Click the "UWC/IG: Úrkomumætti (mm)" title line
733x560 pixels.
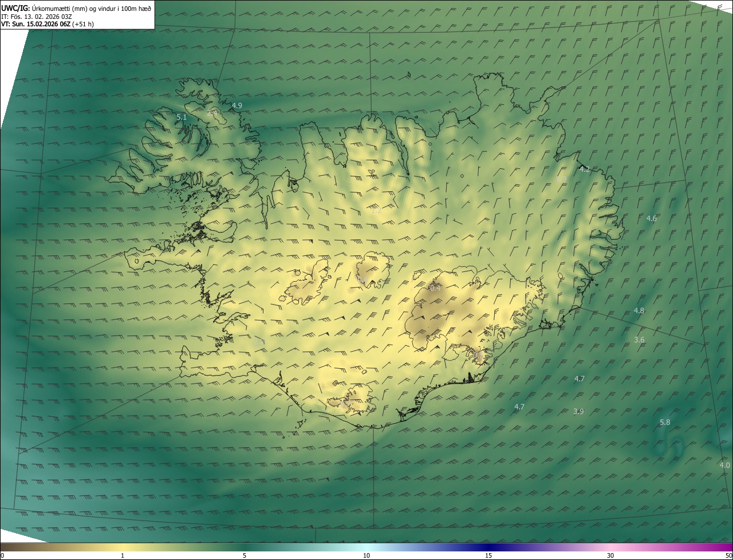(77, 8)
